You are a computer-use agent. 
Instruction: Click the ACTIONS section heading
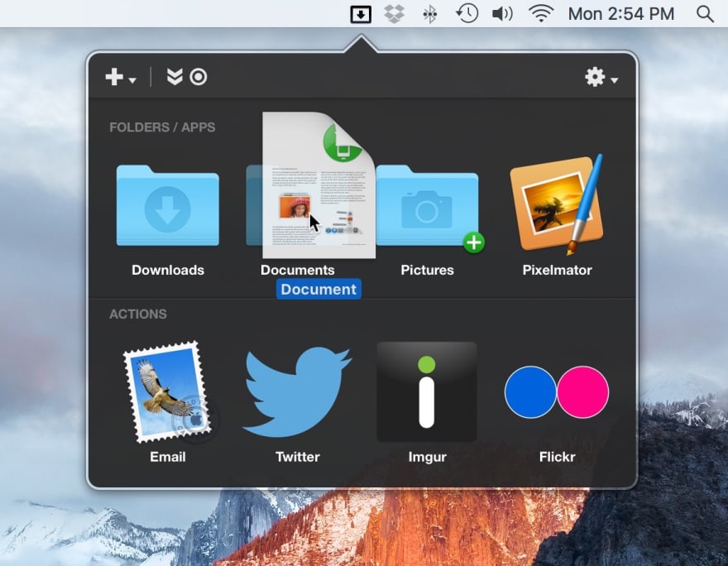pos(138,314)
